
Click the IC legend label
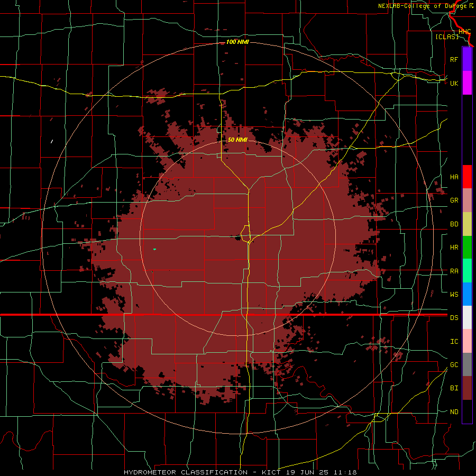[x=454, y=342]
